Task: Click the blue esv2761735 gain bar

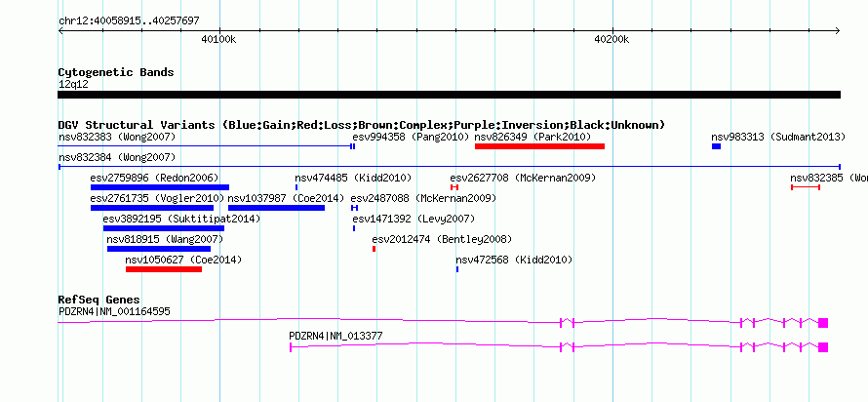Action: coord(152,208)
